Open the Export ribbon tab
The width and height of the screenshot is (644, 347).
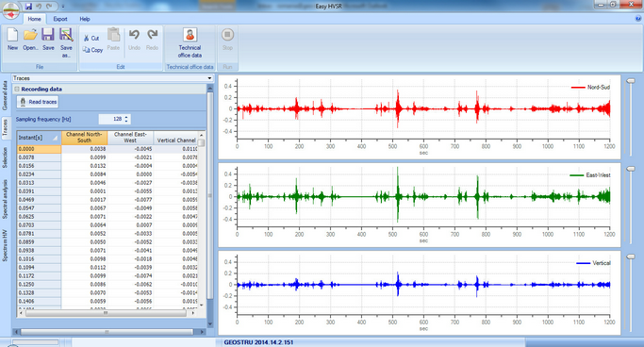[60, 19]
